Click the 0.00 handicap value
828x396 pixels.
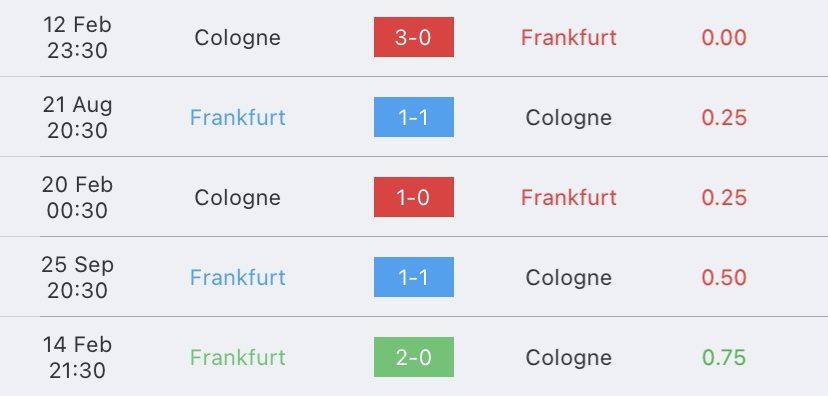[x=724, y=37]
